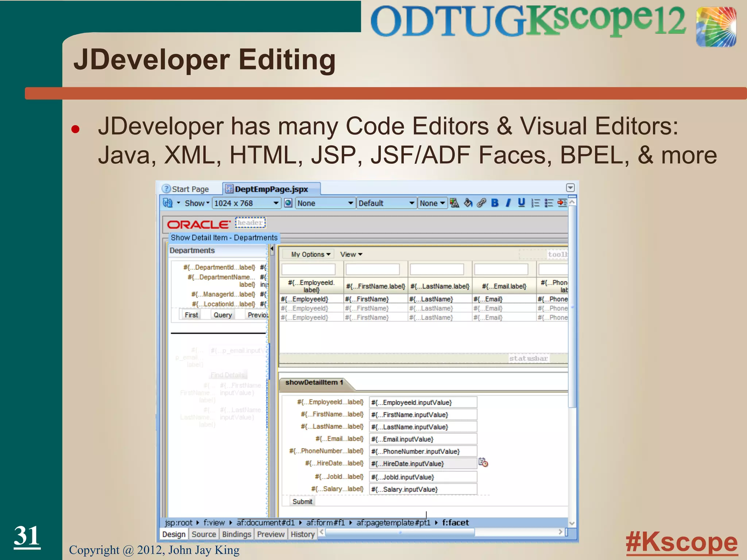Viewport: 747px width, 560px height.
Task: Toggle Bold formatting
Action: pos(495,203)
